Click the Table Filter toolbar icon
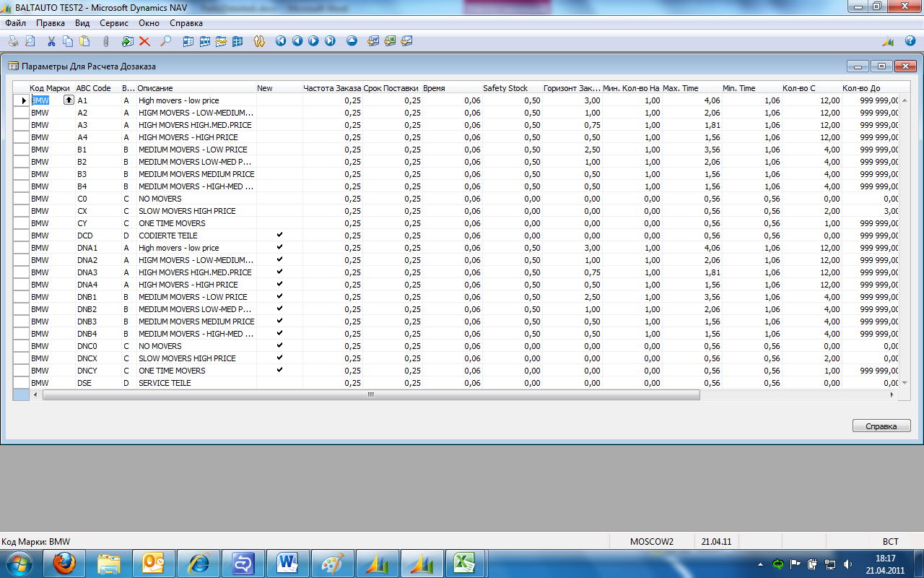 coord(205,41)
